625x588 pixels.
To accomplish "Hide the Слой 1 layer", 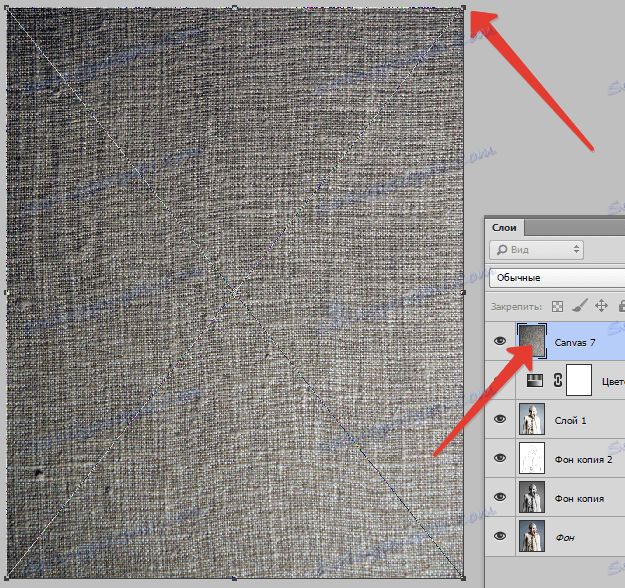I will click(500, 419).
